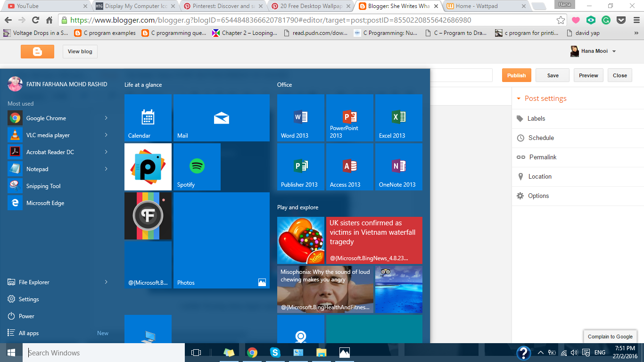Image resolution: width=644 pixels, height=362 pixels.
Task: Open the Misophonia health article tile
Action: [x=325, y=289]
